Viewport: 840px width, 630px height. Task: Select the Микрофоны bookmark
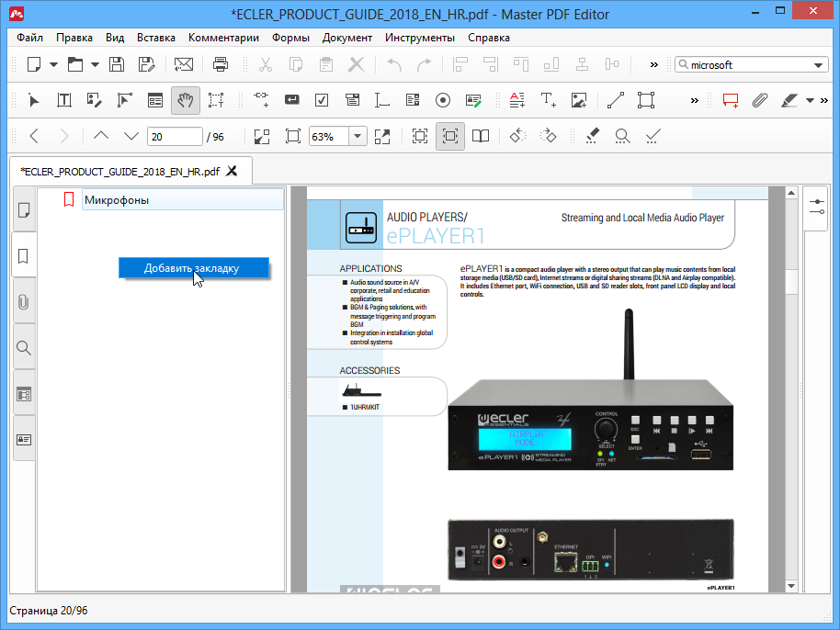[117, 199]
